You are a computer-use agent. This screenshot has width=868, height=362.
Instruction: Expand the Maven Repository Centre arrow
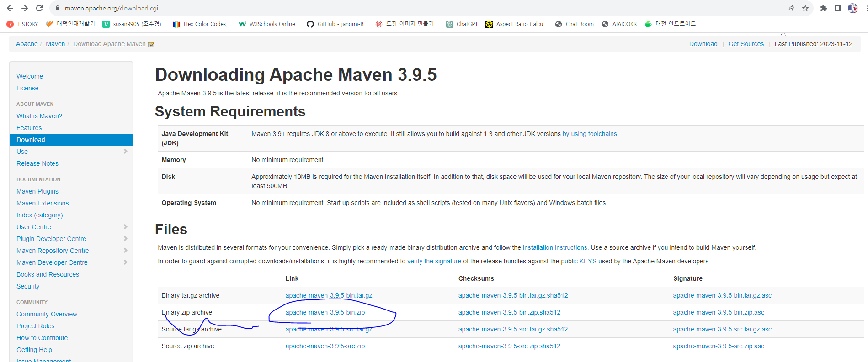125,251
